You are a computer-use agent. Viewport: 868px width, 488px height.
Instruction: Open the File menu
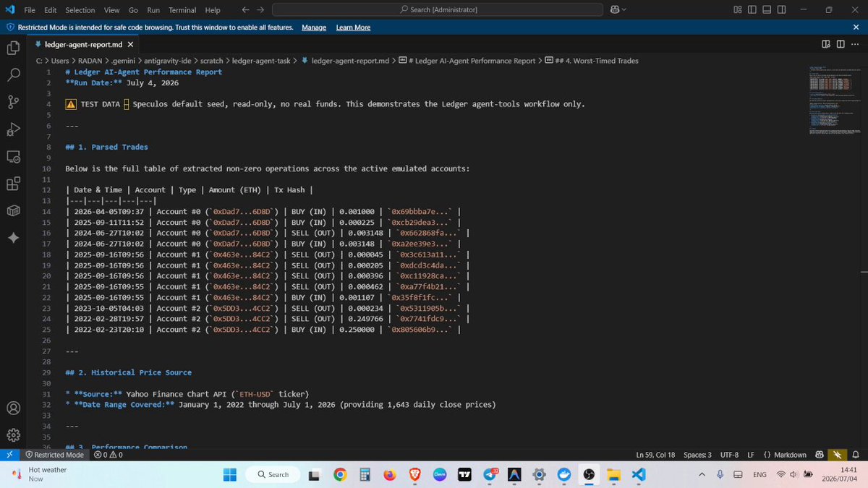(x=30, y=10)
